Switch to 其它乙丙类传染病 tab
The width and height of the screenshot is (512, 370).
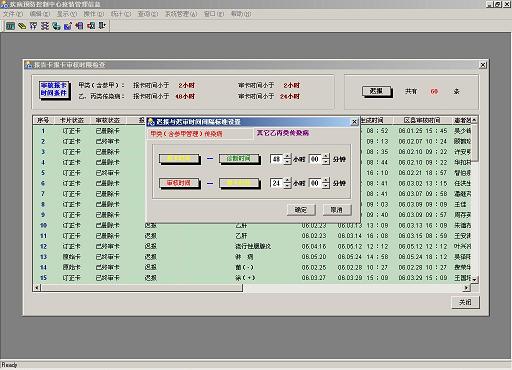coord(283,133)
